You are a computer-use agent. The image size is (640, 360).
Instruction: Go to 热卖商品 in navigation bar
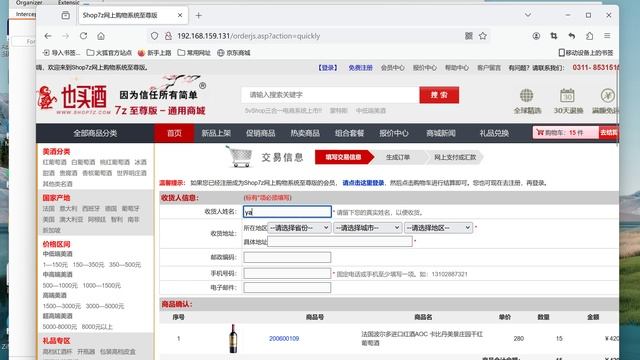point(305,133)
